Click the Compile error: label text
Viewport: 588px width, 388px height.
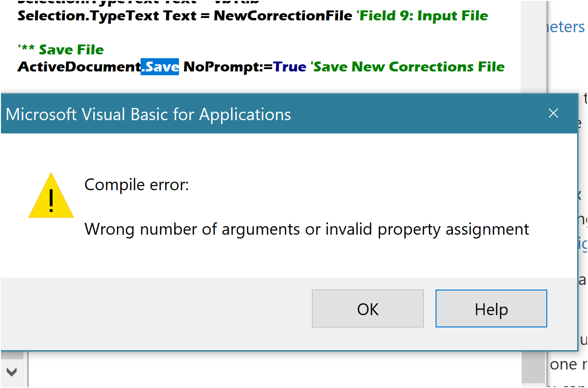[x=137, y=185]
